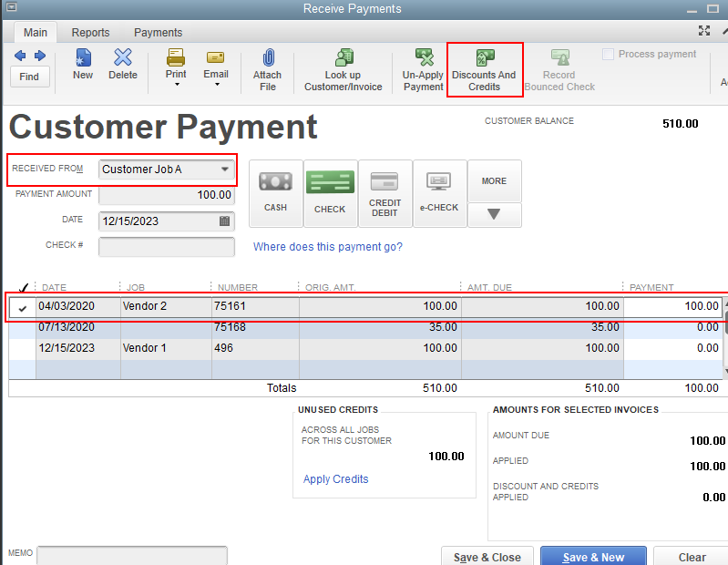Delete the current payment
This screenshot has height=565, width=728.
tap(123, 64)
